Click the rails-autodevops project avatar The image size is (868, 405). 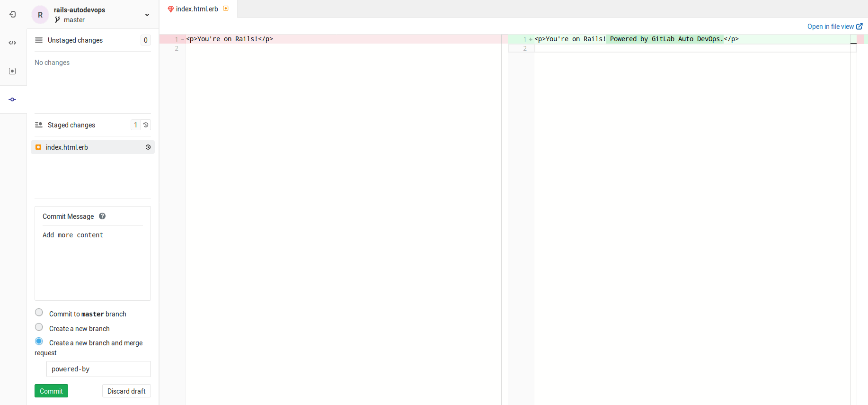pyautogui.click(x=40, y=15)
